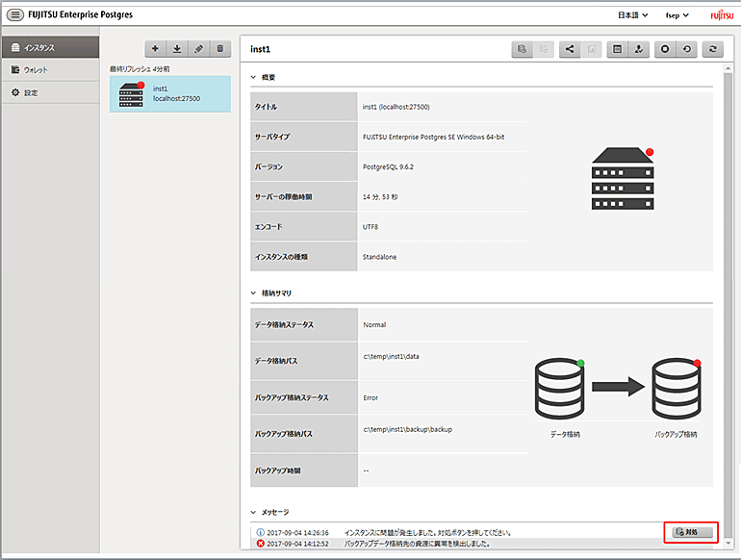Click the データ格納 database icon
The height and width of the screenshot is (560, 741).
pyautogui.click(x=560, y=388)
